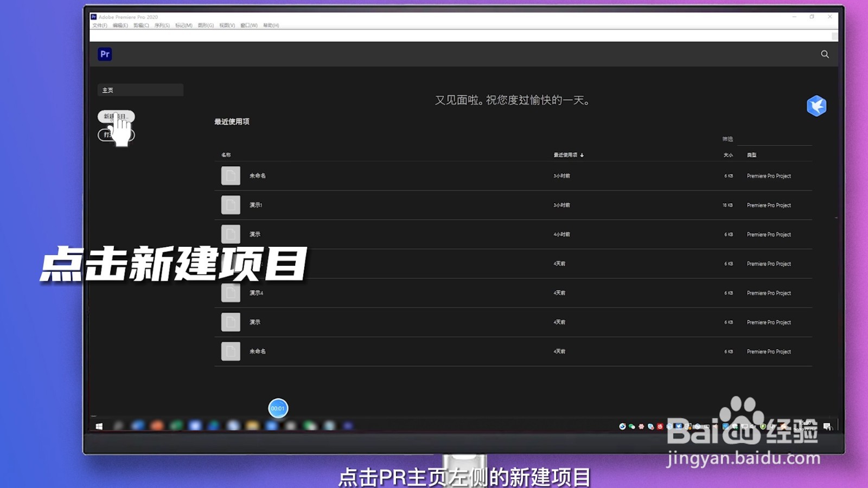Click the Pr logo icon on the home screen
This screenshot has height=488, width=868.
click(x=106, y=54)
